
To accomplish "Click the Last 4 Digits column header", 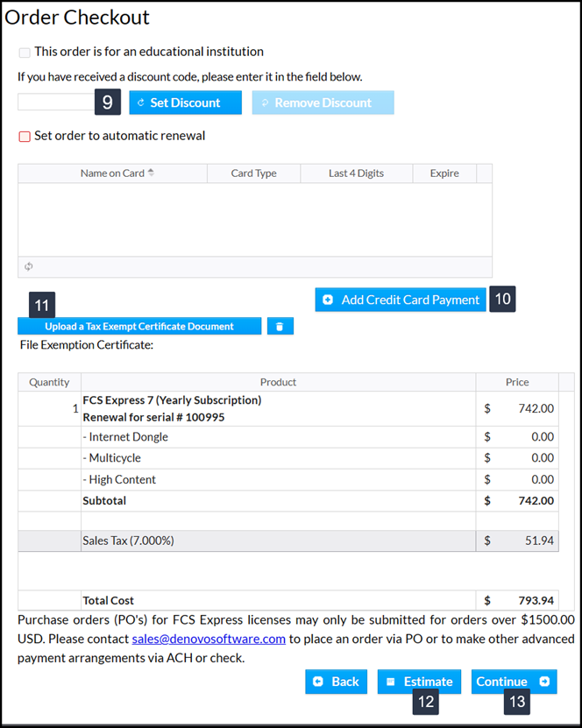I will pos(356,173).
